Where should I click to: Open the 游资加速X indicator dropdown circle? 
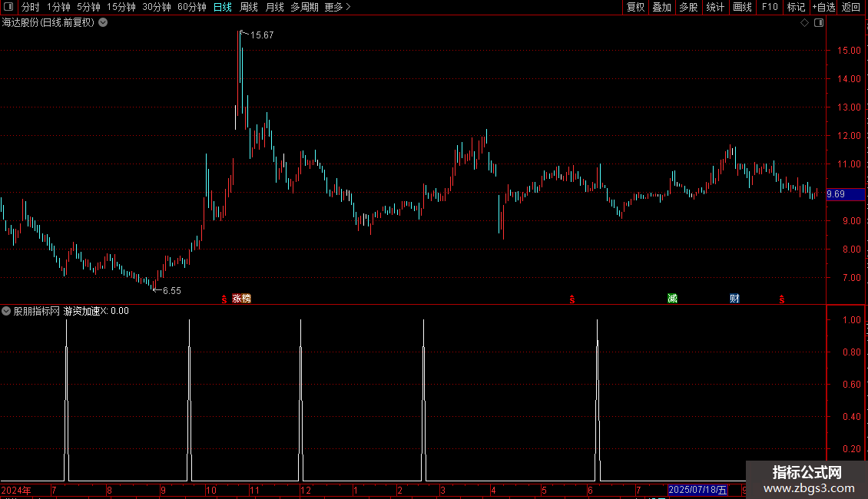pos(6,311)
